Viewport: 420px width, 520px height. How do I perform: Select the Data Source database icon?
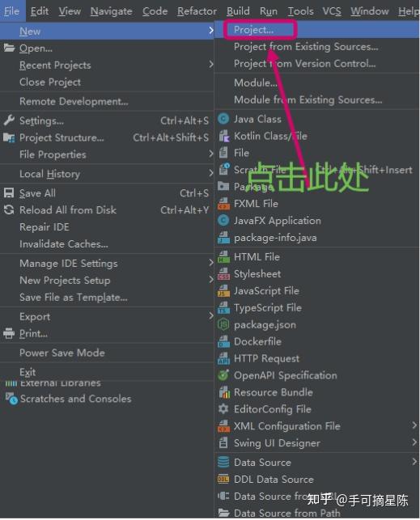pyautogui.click(x=223, y=463)
